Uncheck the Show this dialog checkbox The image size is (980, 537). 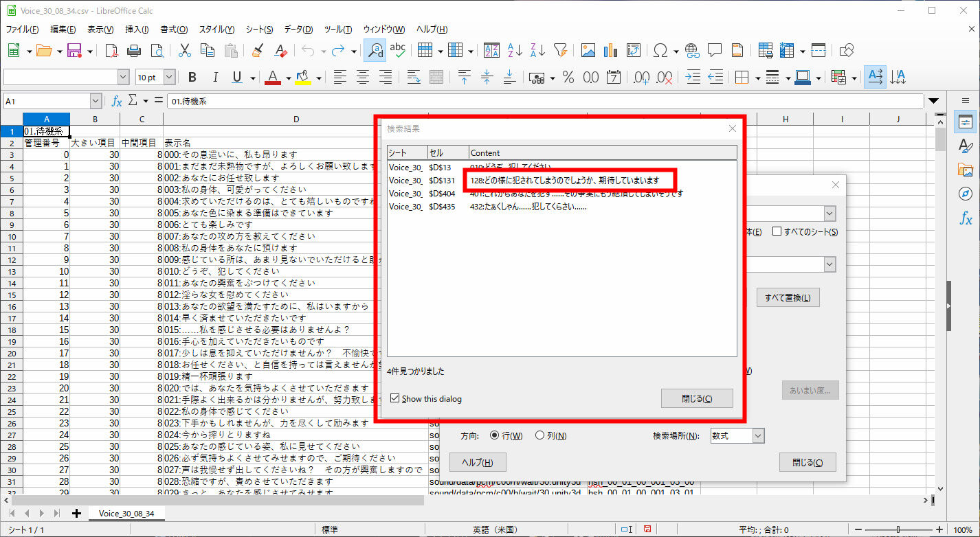tap(395, 398)
